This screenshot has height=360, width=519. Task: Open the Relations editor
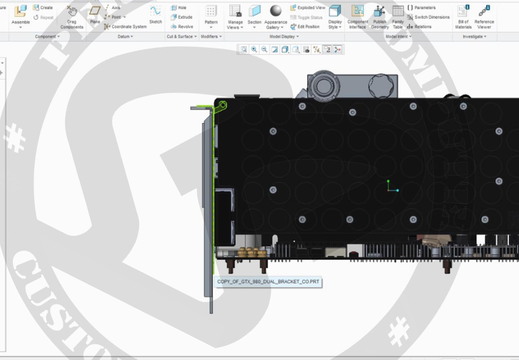coord(419,26)
